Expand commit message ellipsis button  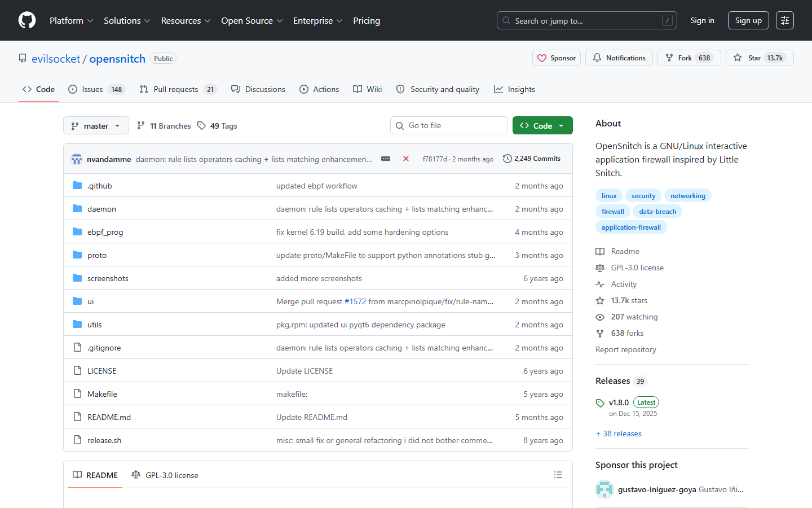(386, 159)
